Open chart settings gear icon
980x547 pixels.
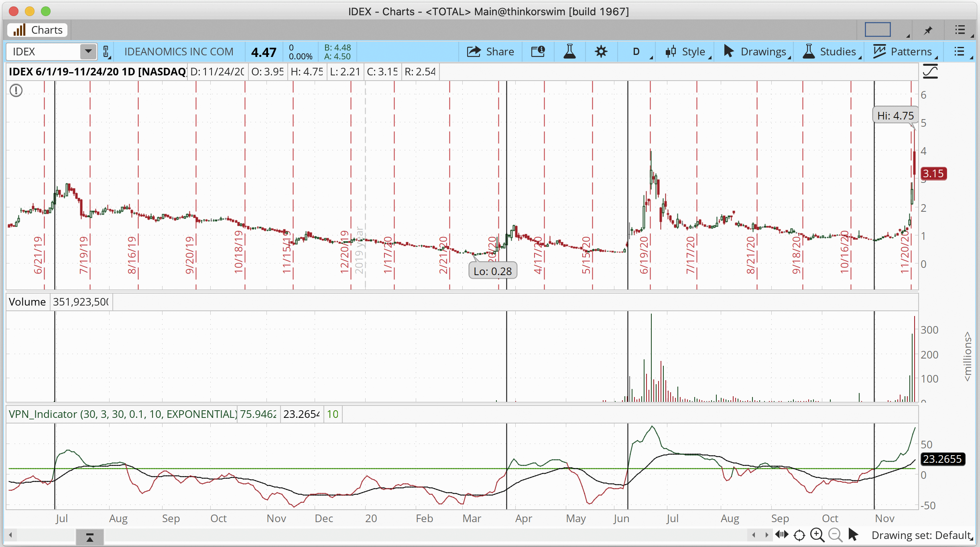[x=601, y=52]
